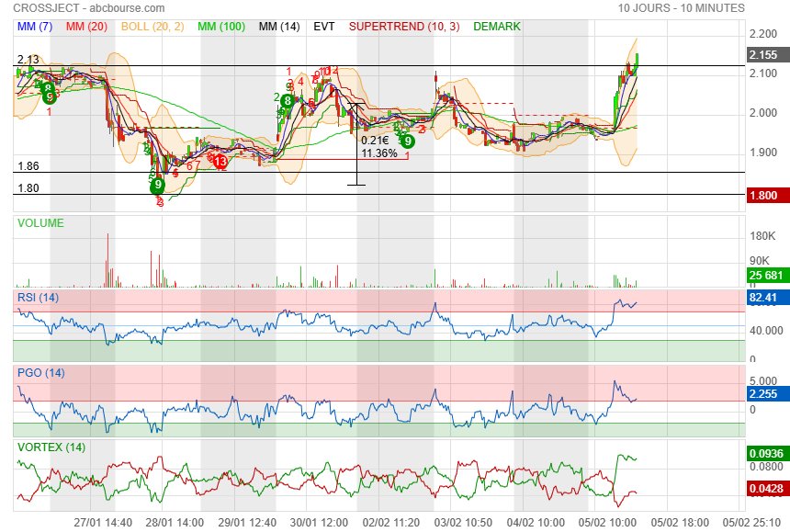
Task: Click the red 1.800 price level tag
Action: 764,195
